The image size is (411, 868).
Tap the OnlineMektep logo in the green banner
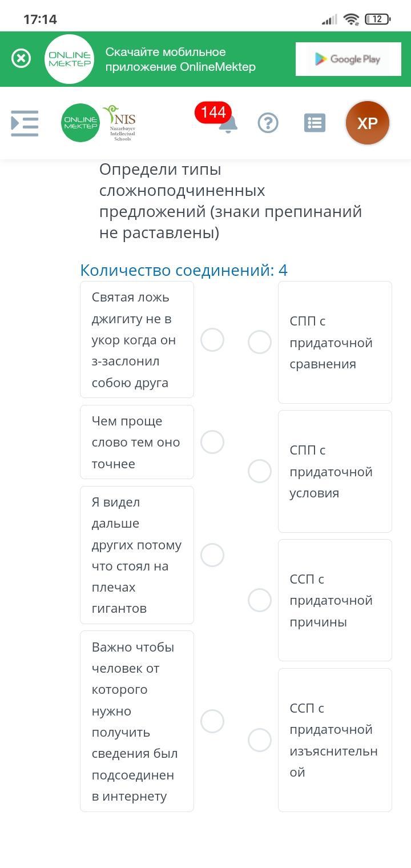coord(70,59)
